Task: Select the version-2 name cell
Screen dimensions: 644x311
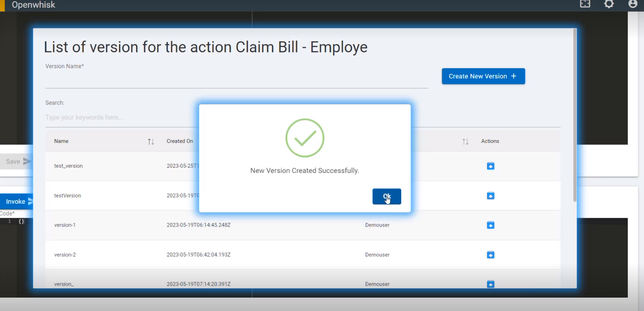Action: (x=65, y=255)
